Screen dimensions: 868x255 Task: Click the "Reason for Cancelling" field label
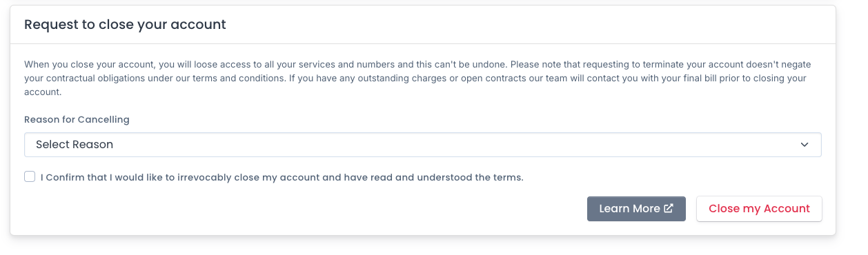coord(77,119)
